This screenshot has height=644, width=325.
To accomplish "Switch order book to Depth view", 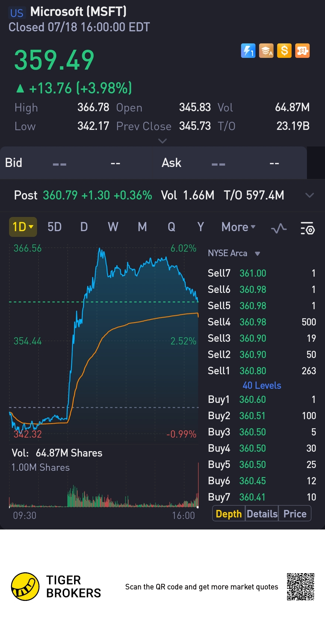I will pyautogui.click(x=229, y=514).
